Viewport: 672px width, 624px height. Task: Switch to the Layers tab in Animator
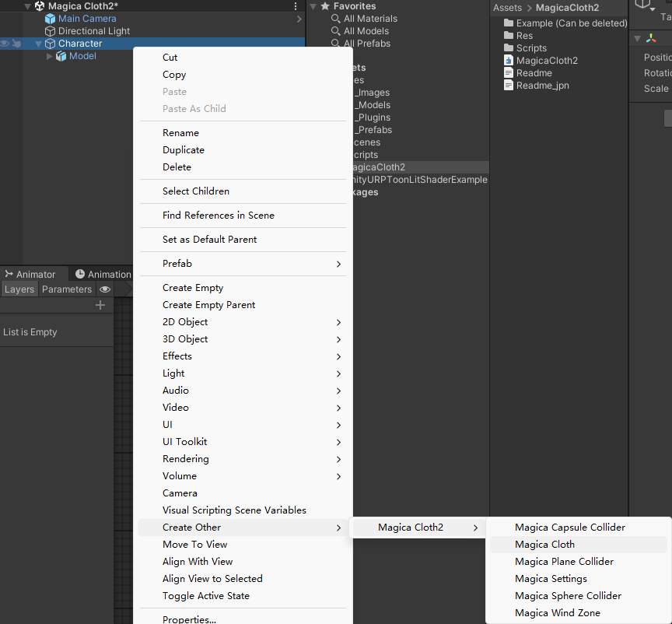point(19,289)
